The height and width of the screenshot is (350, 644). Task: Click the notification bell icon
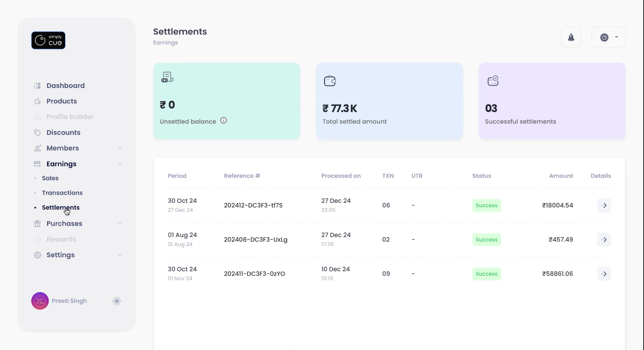tap(571, 37)
